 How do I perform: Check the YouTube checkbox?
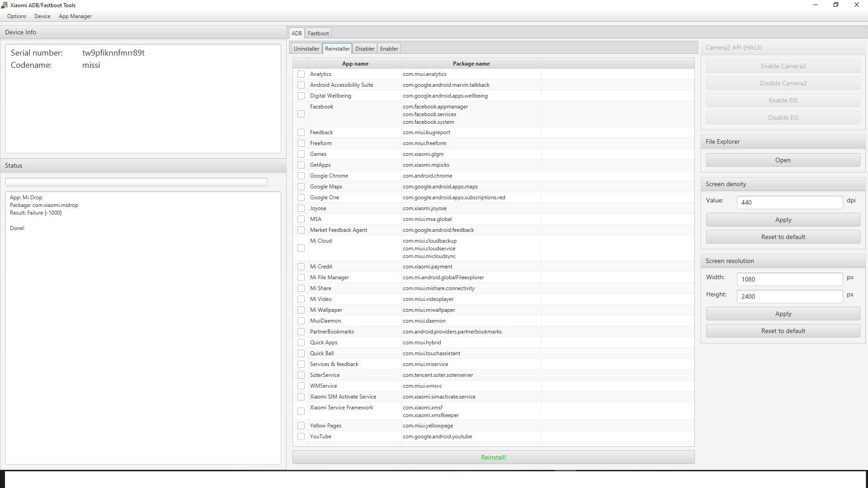coord(301,436)
